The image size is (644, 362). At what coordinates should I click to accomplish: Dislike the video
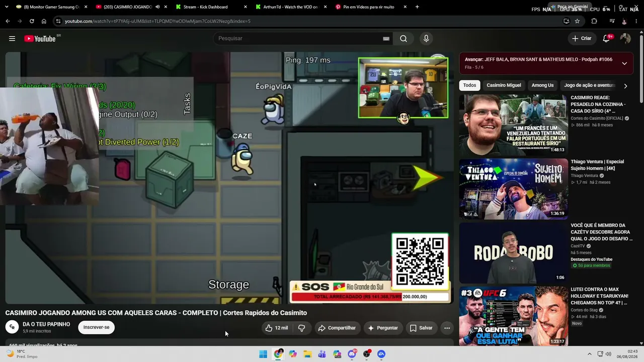click(301, 328)
